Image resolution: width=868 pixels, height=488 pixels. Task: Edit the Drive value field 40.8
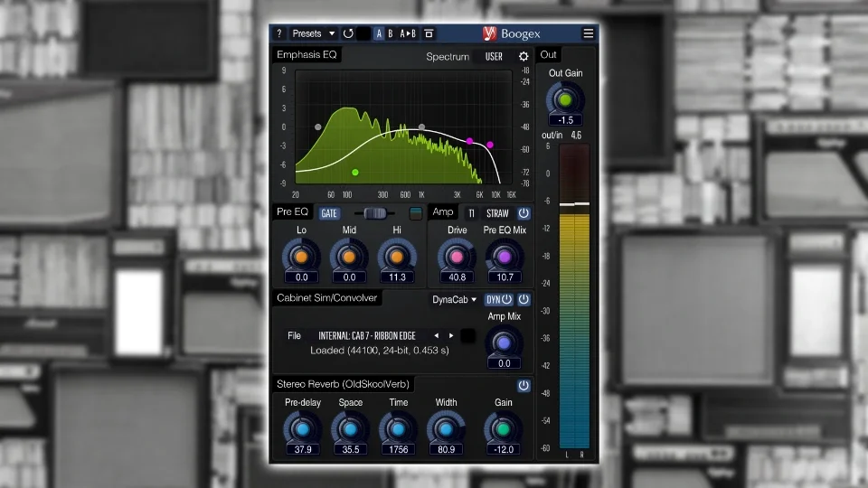(457, 277)
